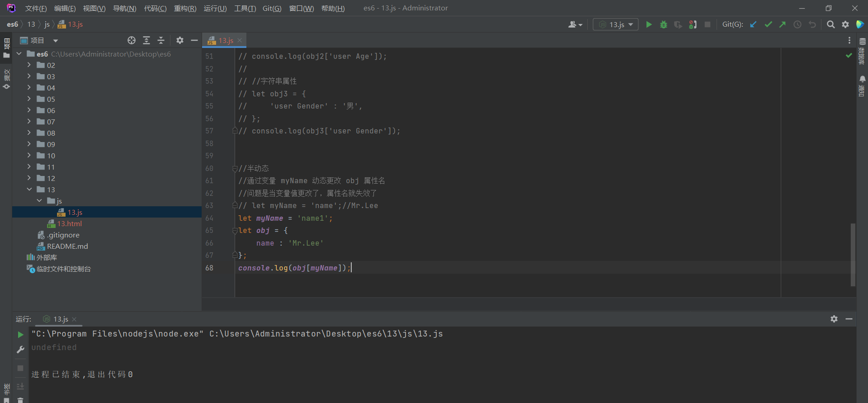The height and width of the screenshot is (403, 868).
Task: Run 13.js with the green Run button
Action: pos(649,24)
